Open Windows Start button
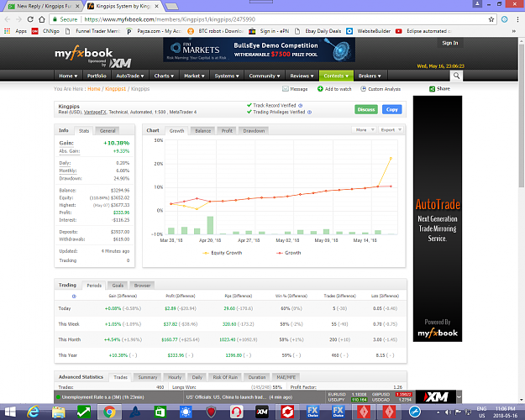 [10, 412]
